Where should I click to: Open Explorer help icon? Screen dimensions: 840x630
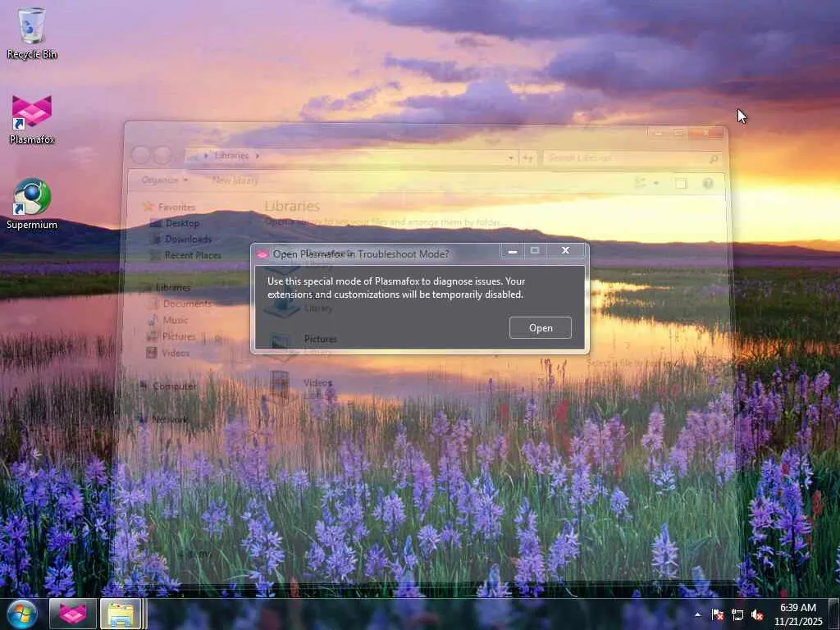[708, 183]
